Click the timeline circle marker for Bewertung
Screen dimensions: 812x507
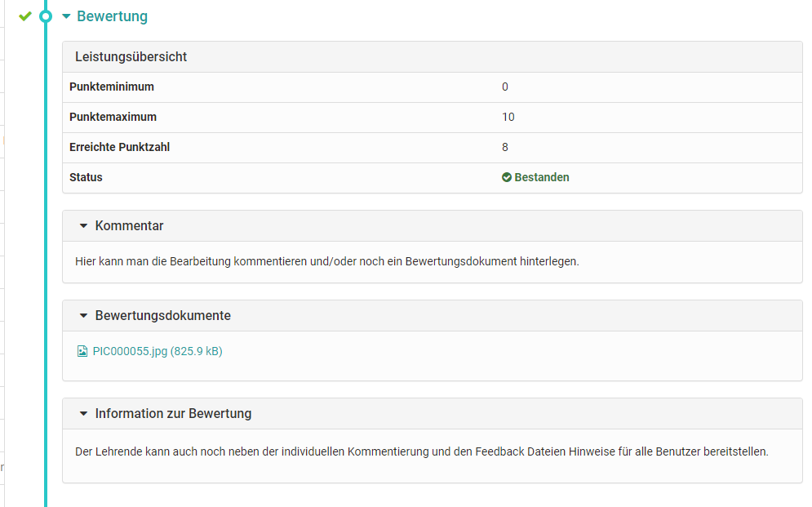tap(46, 16)
